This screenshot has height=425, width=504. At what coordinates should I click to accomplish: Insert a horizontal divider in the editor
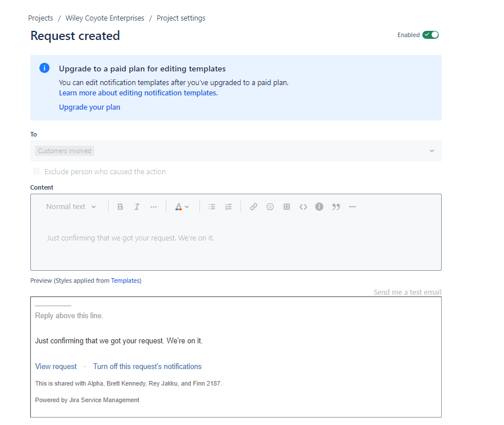353,206
